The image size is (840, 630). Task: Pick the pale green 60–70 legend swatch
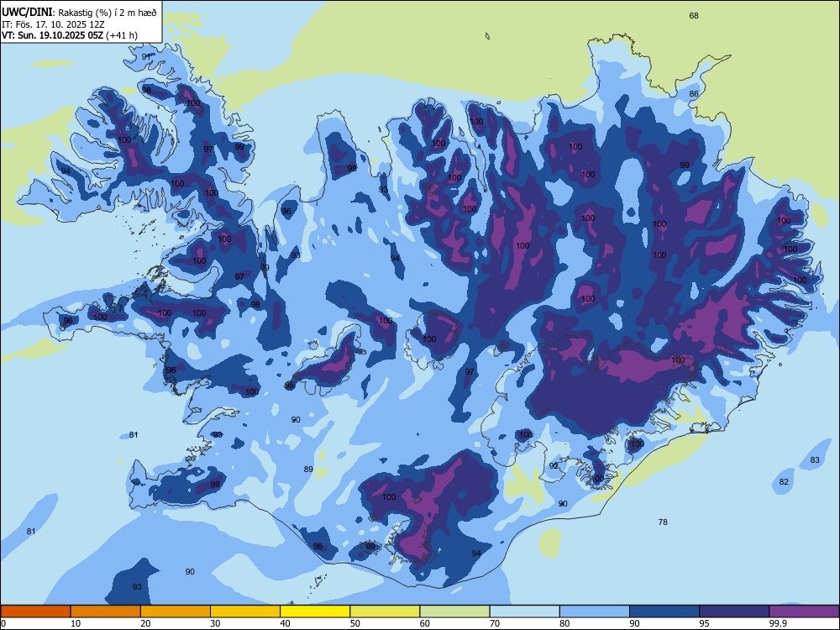[454, 612]
